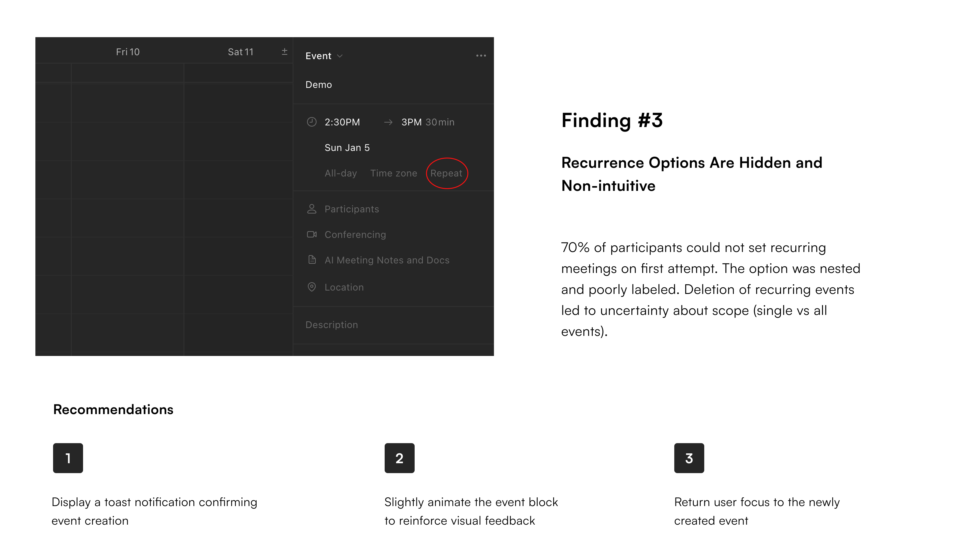The width and height of the screenshot is (954, 560).
Task: Select the animate event block recommendation text
Action: pyautogui.click(x=471, y=511)
